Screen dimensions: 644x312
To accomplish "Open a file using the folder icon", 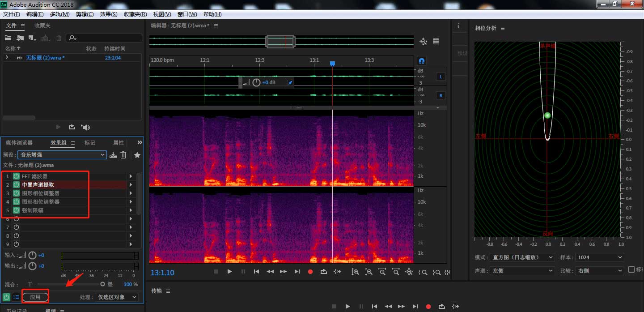I will [8, 38].
